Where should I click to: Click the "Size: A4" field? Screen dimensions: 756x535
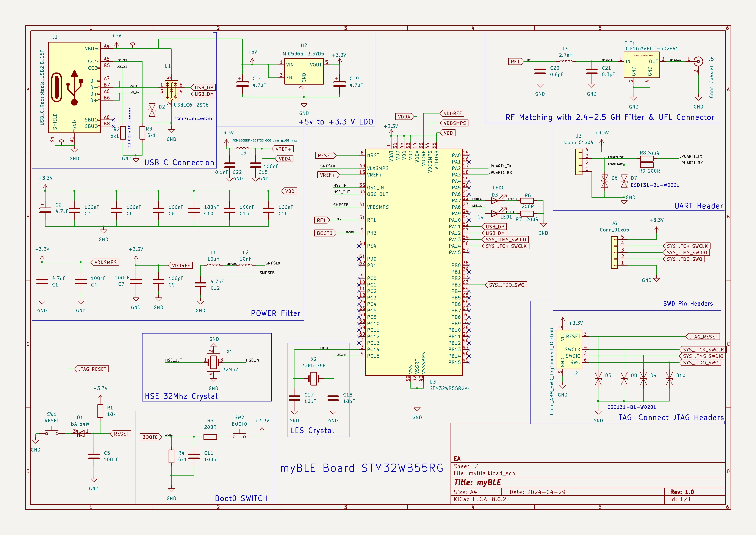click(465, 492)
